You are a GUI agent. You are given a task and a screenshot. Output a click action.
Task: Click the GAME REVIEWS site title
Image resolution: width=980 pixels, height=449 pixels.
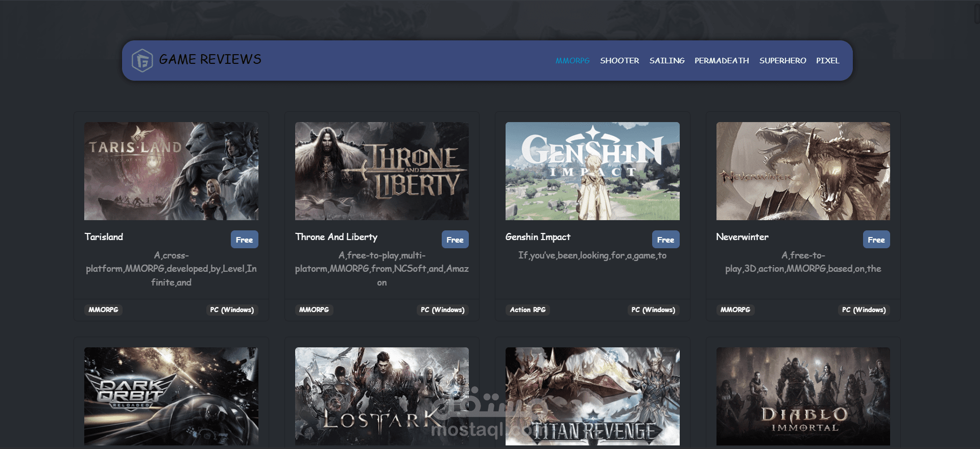coord(210,59)
